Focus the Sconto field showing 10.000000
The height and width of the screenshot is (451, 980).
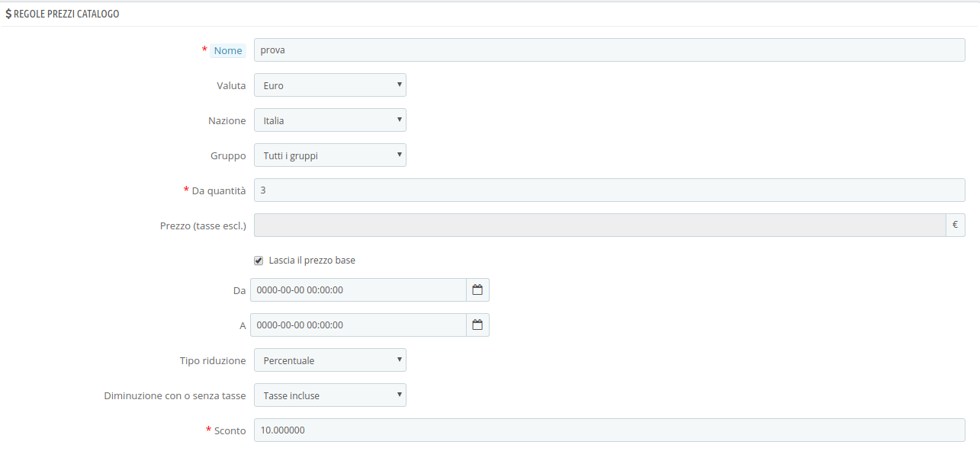click(x=609, y=430)
